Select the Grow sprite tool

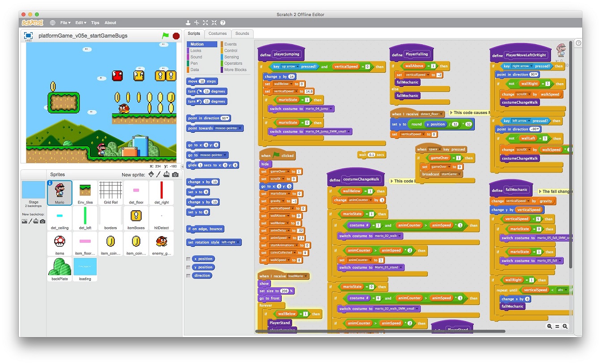205,23
